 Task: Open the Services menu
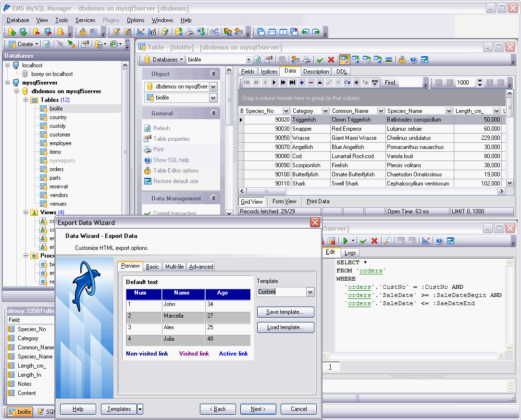tap(85, 20)
